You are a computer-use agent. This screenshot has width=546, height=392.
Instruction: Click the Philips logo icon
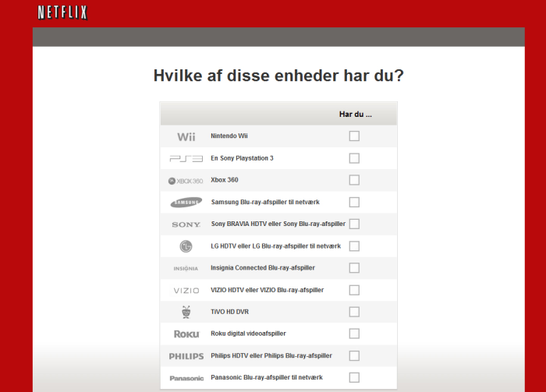(186, 356)
